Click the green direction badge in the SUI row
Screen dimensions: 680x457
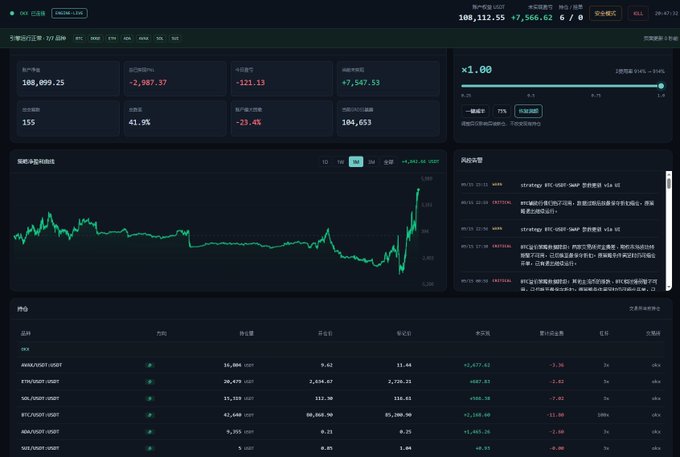click(x=150, y=448)
